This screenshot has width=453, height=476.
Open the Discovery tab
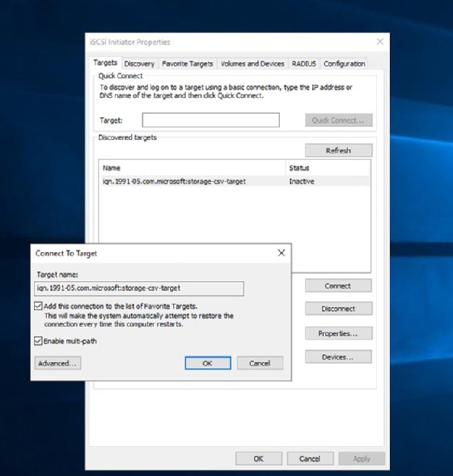(x=139, y=64)
